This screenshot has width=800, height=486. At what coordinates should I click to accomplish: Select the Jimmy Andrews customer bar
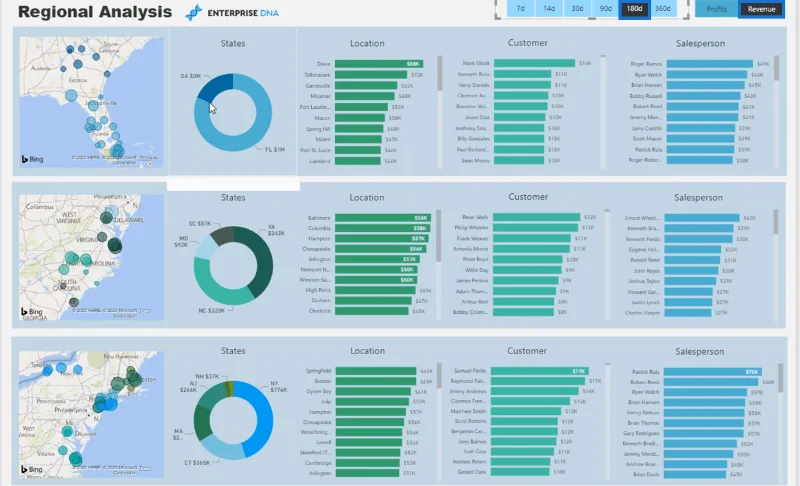coord(535,391)
